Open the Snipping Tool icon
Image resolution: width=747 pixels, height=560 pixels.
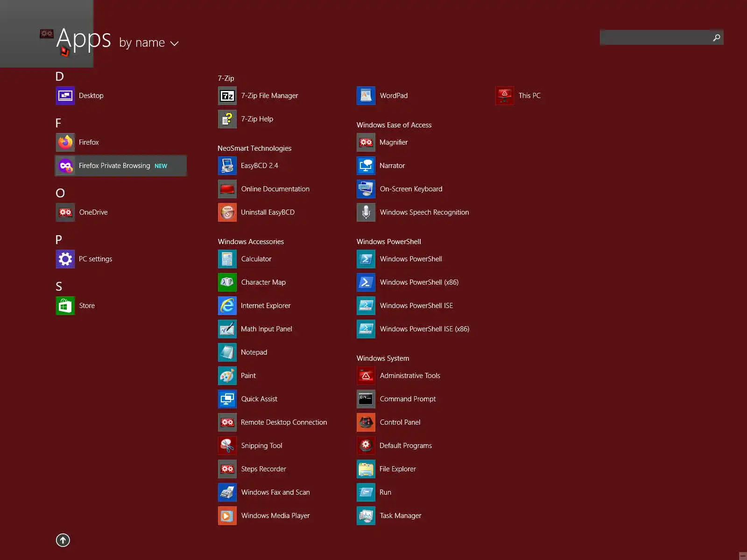coord(227,446)
